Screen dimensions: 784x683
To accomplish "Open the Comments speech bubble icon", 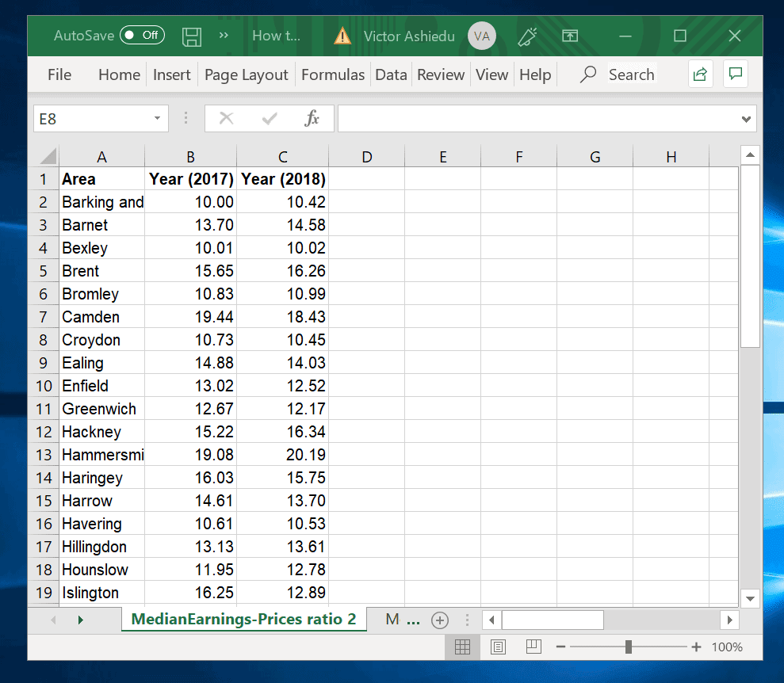I will coord(735,74).
